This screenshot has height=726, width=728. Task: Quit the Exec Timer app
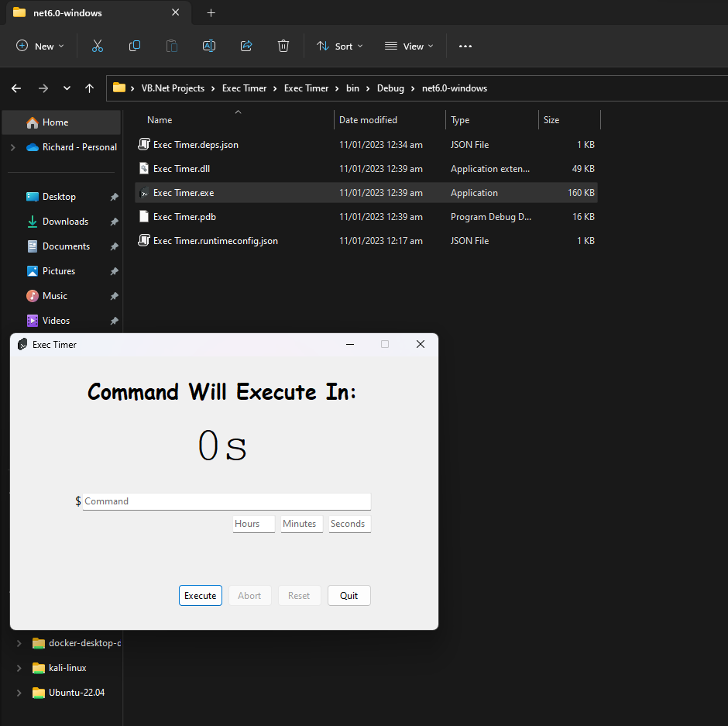pos(349,595)
